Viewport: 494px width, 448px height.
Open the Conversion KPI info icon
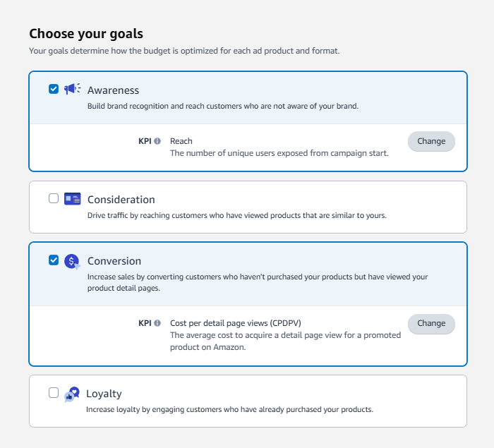(x=157, y=323)
